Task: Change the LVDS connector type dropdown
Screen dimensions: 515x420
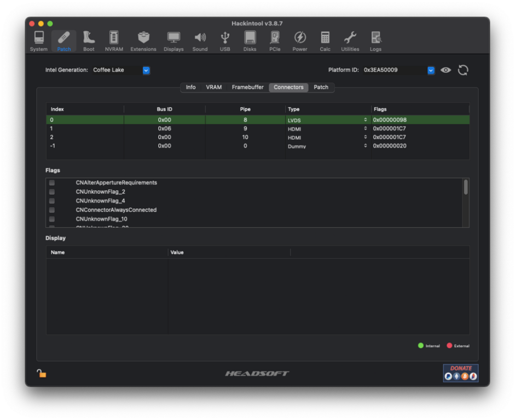Action: [365, 120]
